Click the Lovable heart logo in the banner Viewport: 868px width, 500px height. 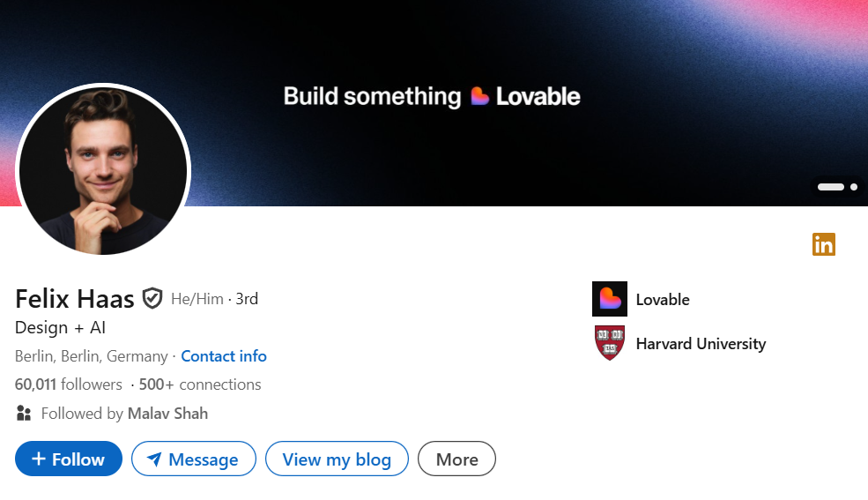click(479, 96)
